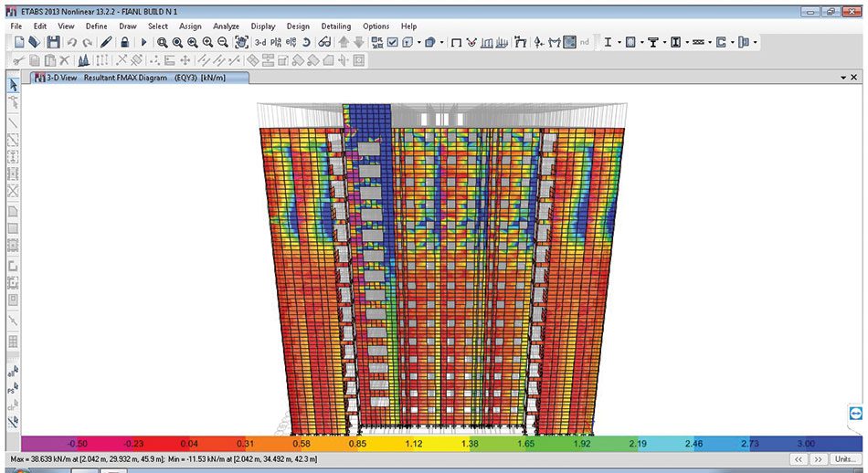Open dropdown for composite column design
This screenshot has height=473, width=868.
(x=687, y=42)
